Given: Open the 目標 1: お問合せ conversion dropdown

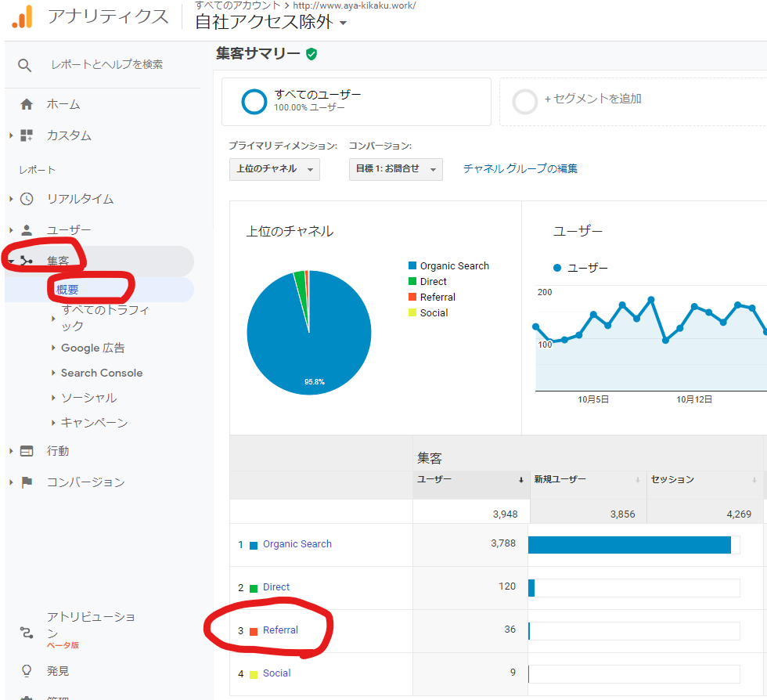Looking at the screenshot, I should (x=395, y=169).
